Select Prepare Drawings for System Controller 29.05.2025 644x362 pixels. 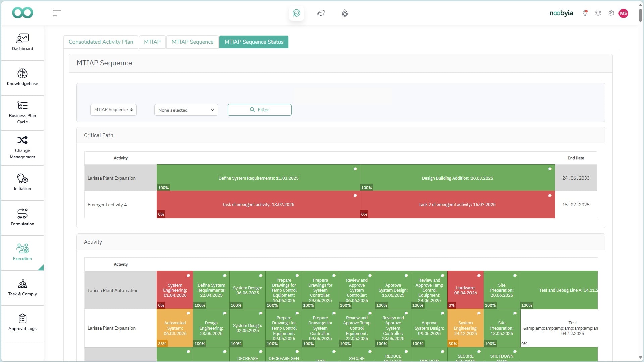tap(320, 290)
